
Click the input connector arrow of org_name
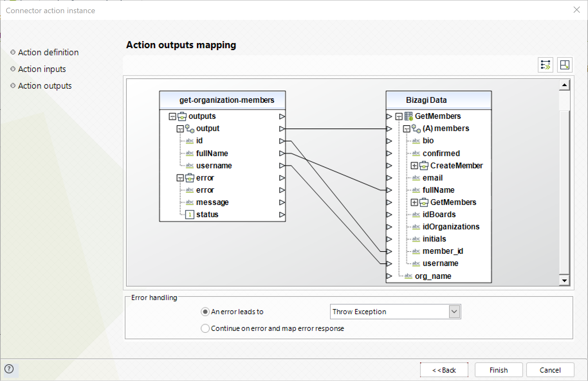click(x=389, y=276)
